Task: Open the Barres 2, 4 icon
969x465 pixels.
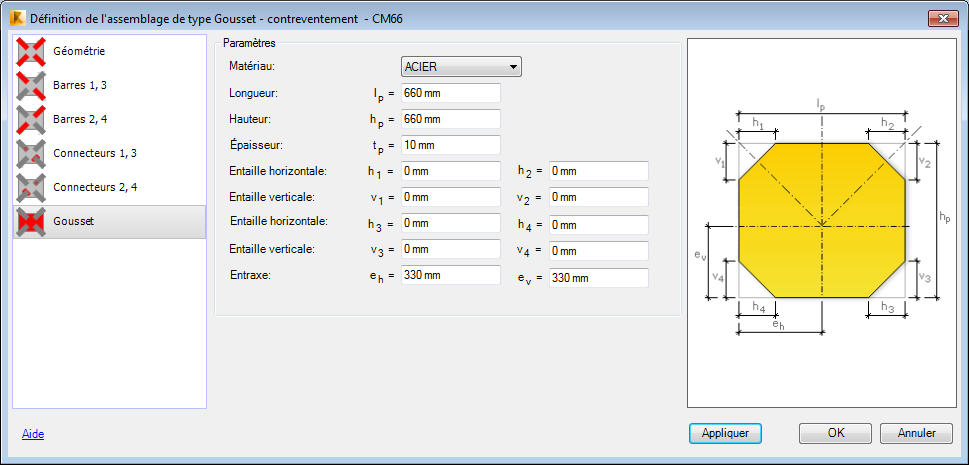Action: click(32, 119)
